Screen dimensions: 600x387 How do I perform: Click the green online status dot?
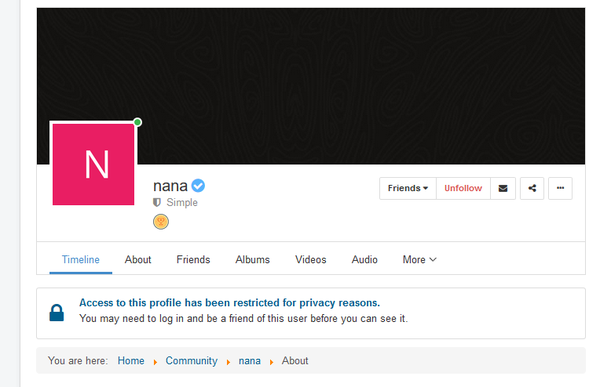pos(137,122)
